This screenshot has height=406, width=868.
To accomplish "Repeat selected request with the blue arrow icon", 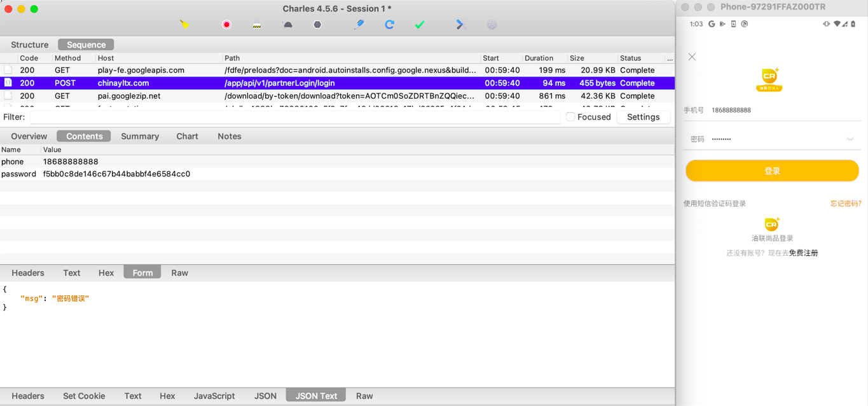I will coord(390,25).
